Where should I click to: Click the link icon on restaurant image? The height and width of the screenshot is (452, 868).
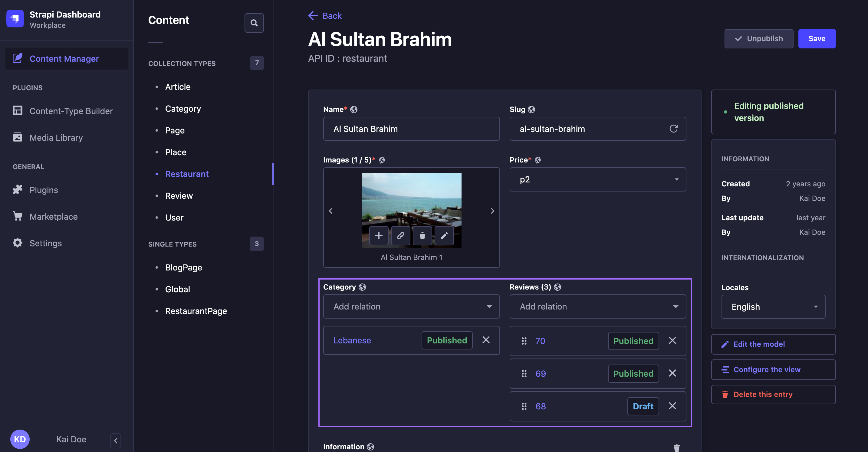tap(400, 236)
